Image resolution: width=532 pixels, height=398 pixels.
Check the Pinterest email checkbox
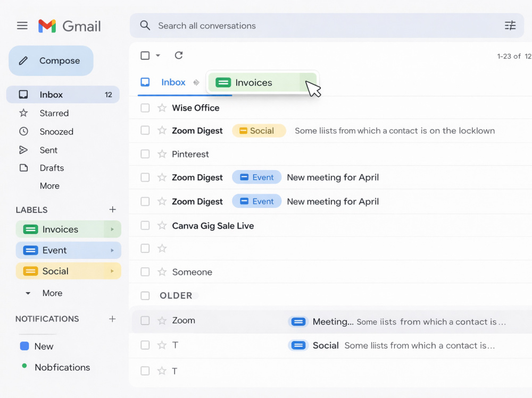click(x=145, y=154)
